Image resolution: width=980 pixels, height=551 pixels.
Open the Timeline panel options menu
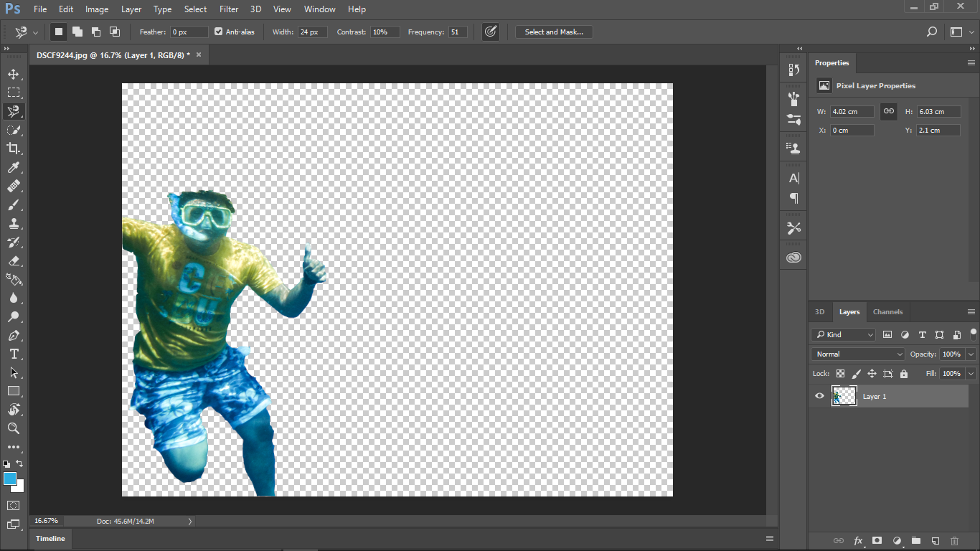pos(770,539)
